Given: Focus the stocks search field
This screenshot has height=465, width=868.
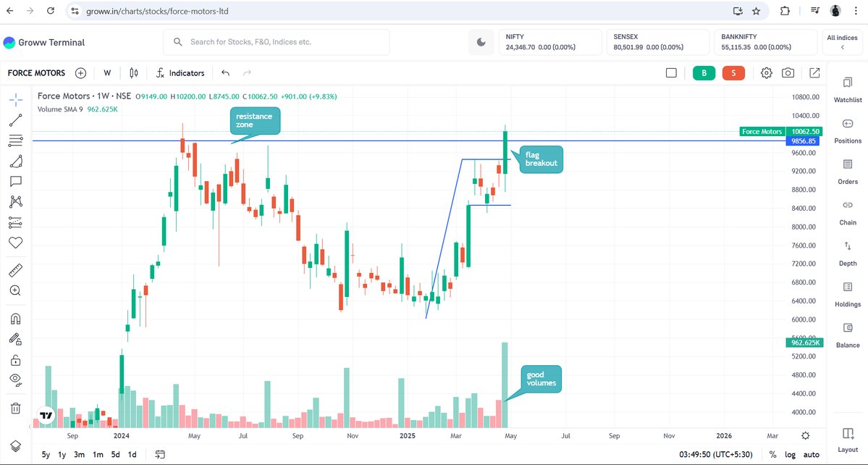Looking at the screenshot, I should [x=277, y=42].
